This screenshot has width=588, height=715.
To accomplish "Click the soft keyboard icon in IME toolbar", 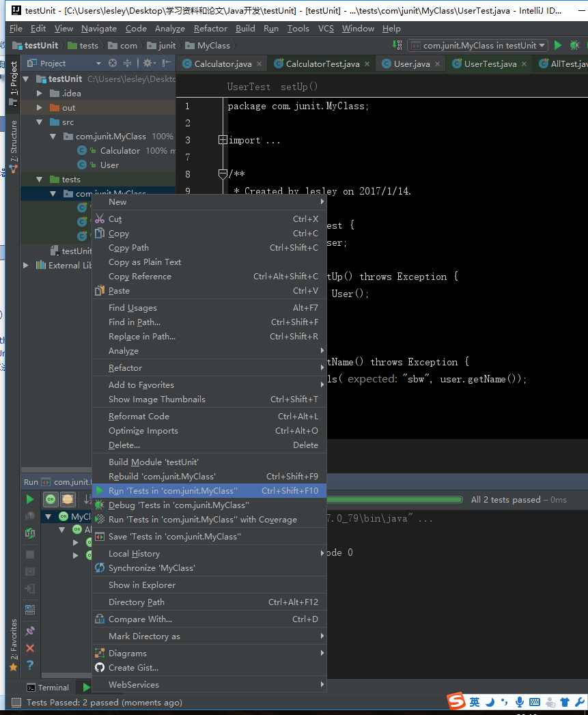I will pyautogui.click(x=535, y=702).
